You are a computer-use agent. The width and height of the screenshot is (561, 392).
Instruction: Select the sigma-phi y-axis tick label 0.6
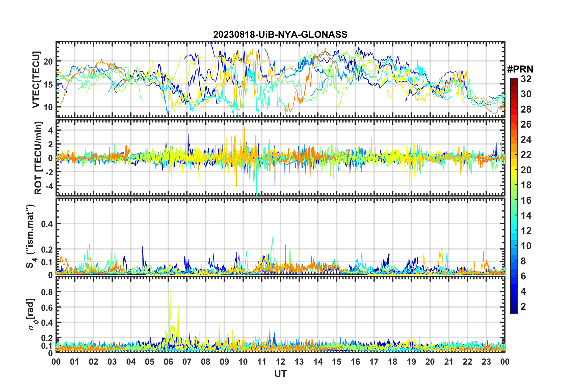click(47, 307)
